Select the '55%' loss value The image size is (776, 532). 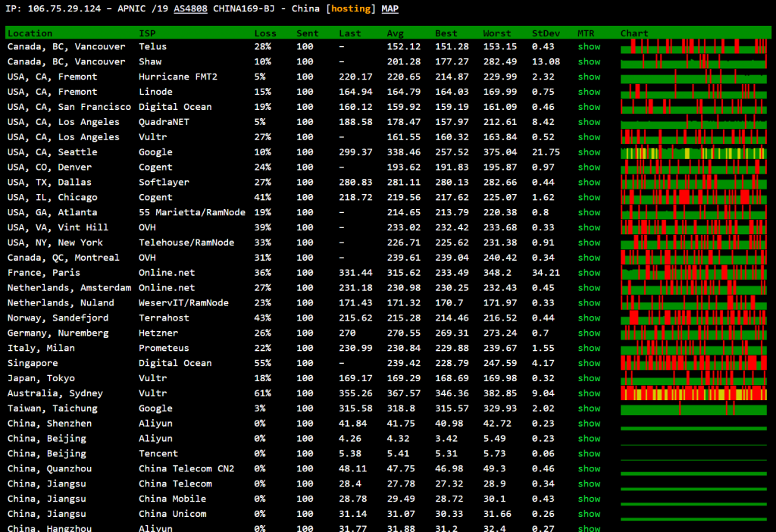point(263,363)
